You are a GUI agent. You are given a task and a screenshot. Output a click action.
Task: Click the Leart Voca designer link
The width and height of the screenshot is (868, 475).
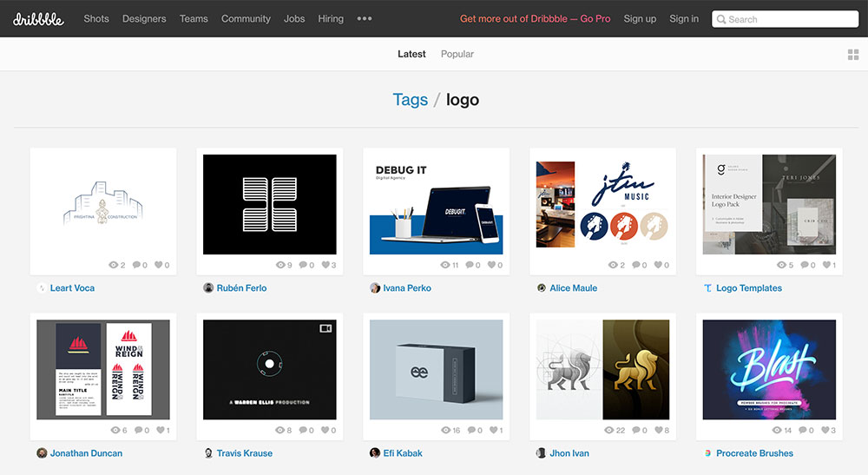pyautogui.click(x=73, y=288)
